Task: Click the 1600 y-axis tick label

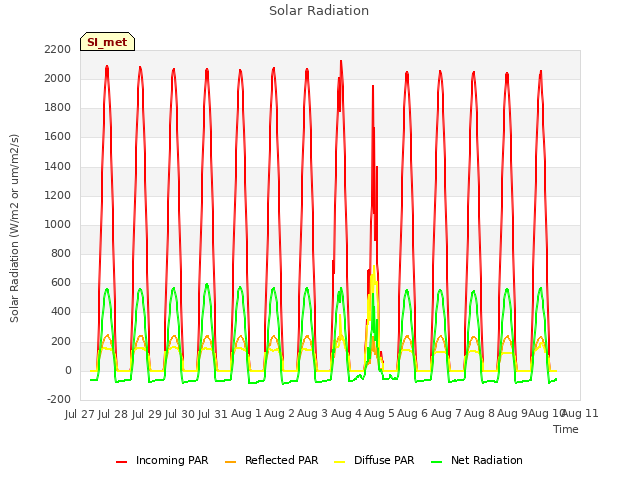Action: tap(58, 137)
